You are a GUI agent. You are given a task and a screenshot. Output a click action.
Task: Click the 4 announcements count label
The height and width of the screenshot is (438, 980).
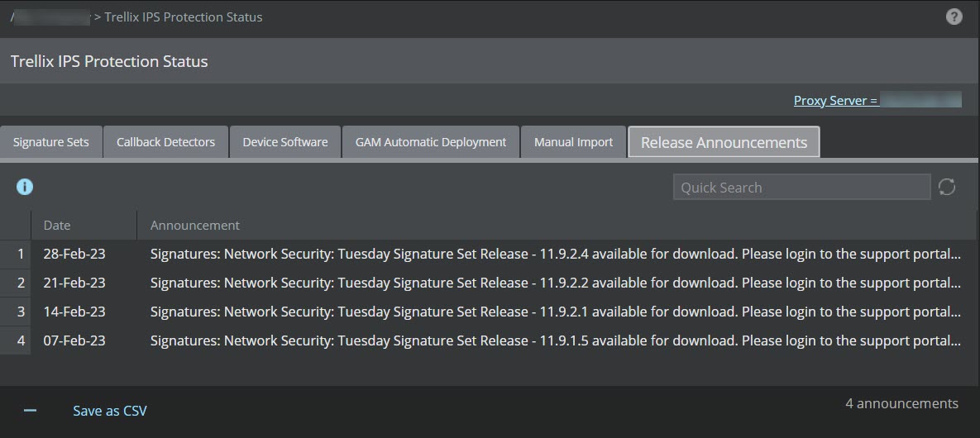pyautogui.click(x=901, y=403)
